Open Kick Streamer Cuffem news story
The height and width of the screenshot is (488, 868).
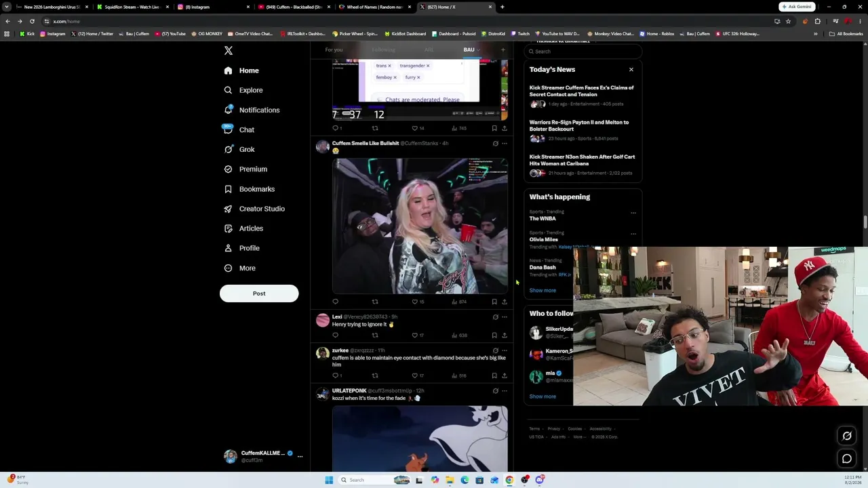pyautogui.click(x=582, y=96)
